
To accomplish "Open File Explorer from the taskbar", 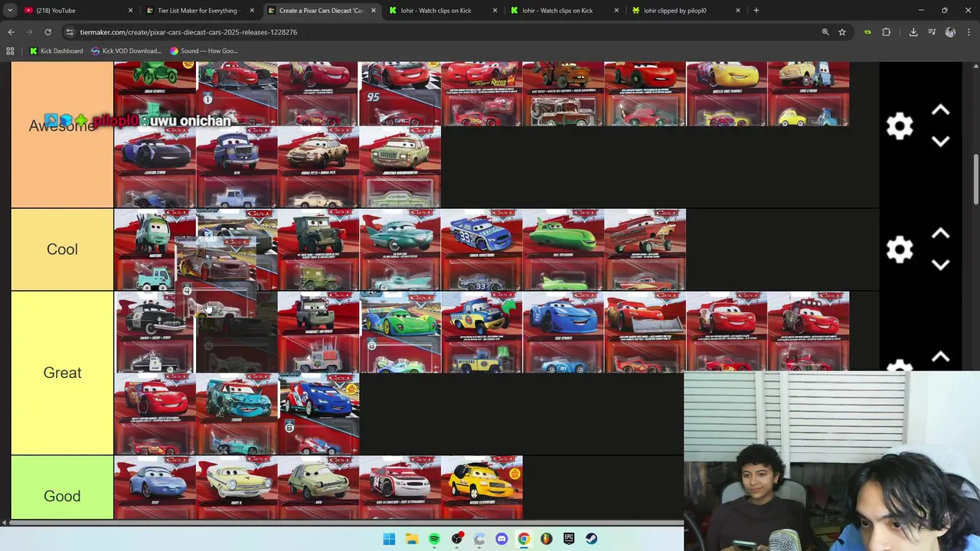I will (x=412, y=539).
